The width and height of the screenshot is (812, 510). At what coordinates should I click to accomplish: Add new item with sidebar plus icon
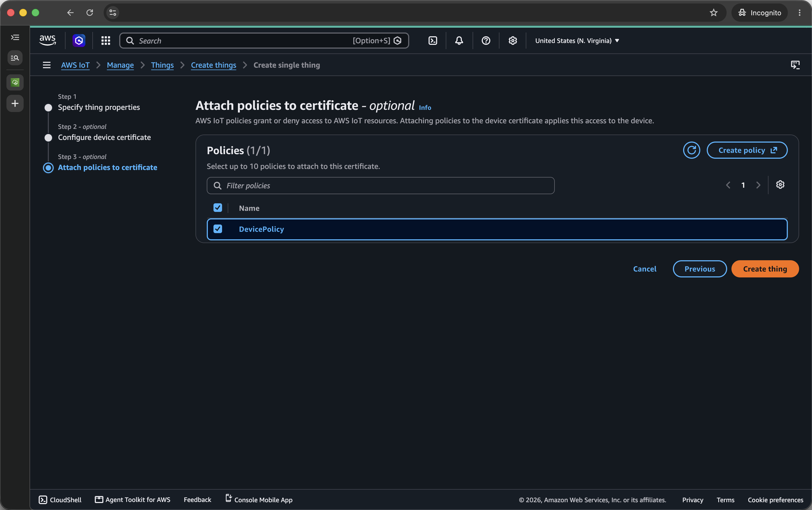15,103
